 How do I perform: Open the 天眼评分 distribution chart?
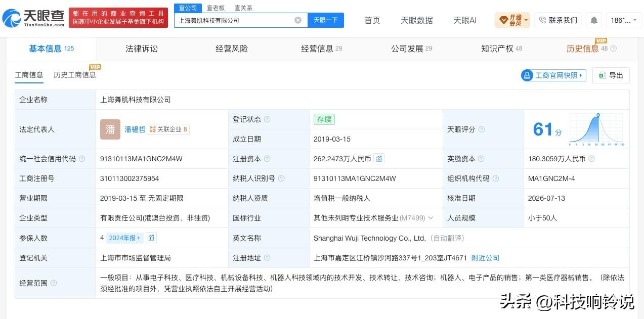pos(597,129)
